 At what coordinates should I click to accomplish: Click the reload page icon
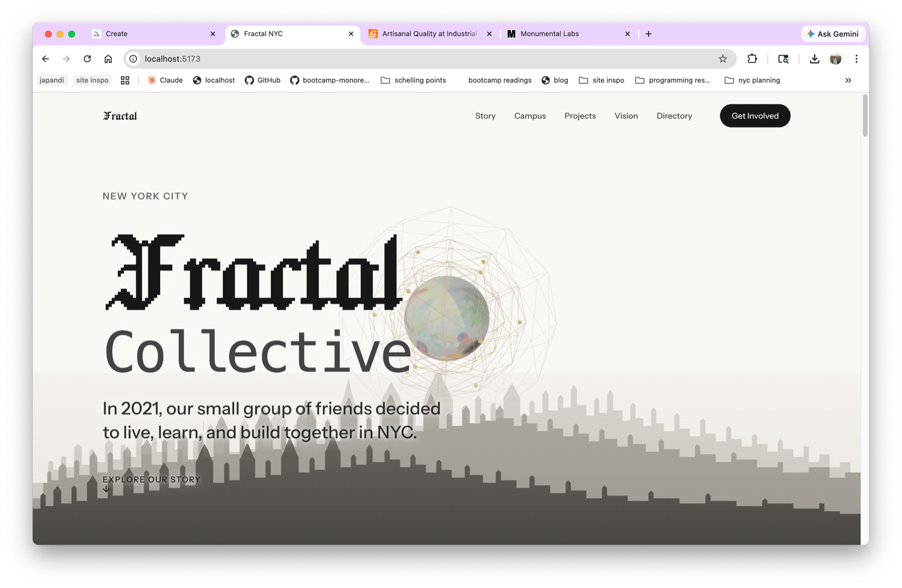(87, 59)
